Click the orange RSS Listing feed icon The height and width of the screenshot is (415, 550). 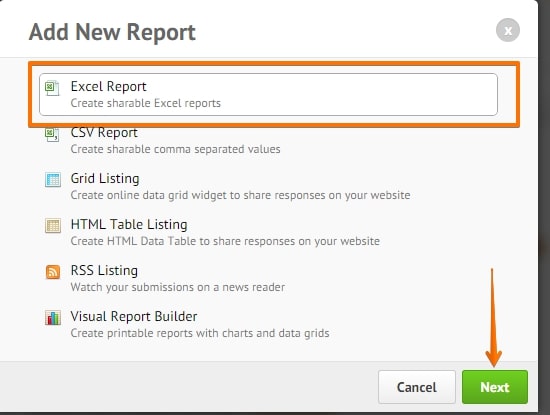(53, 272)
